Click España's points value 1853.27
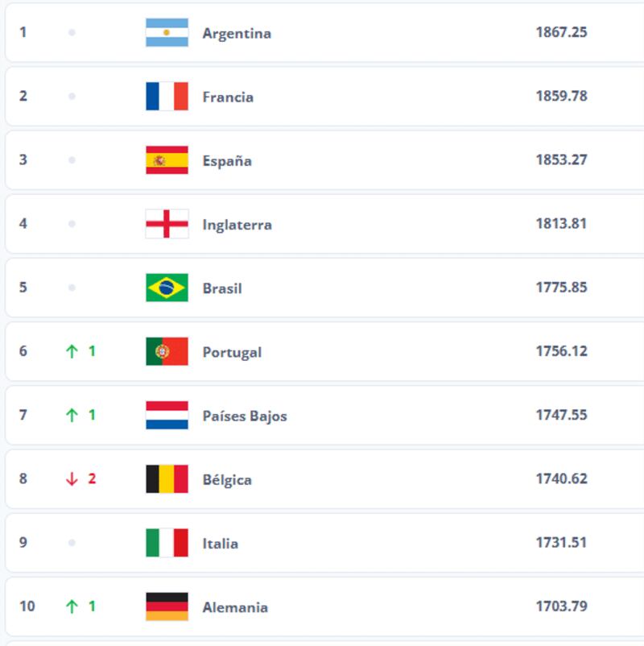 tap(561, 159)
